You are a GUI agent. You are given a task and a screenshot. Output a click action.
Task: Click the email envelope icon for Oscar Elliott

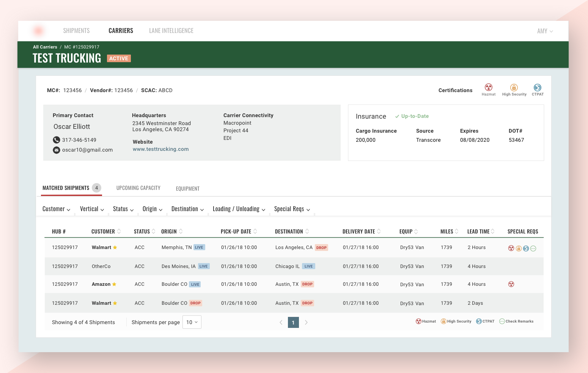tap(57, 150)
